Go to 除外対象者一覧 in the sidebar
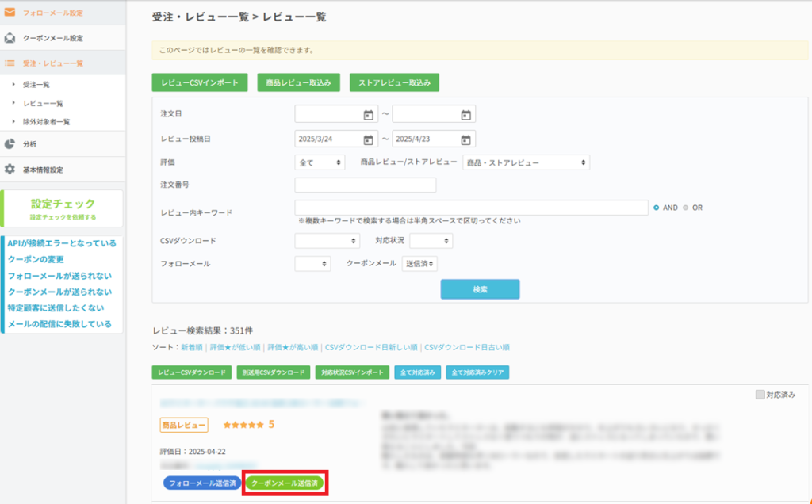812x504 pixels. (x=46, y=122)
